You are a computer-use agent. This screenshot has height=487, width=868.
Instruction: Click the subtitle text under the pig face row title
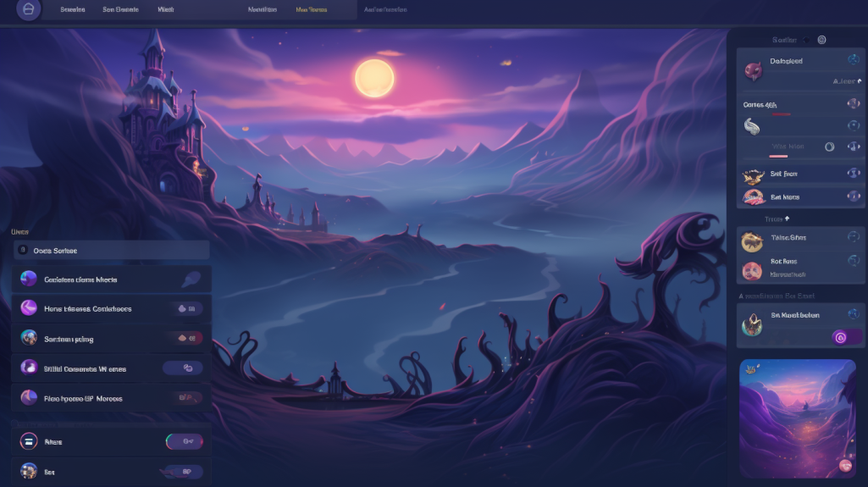click(788, 274)
